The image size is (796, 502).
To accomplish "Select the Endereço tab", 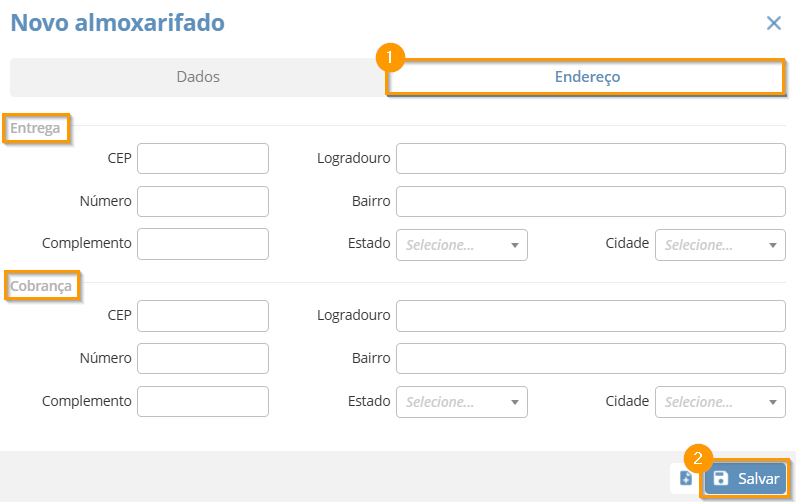I will tap(586, 77).
